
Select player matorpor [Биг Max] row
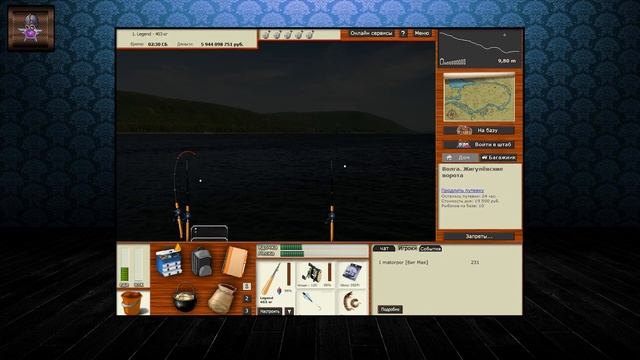point(429,262)
